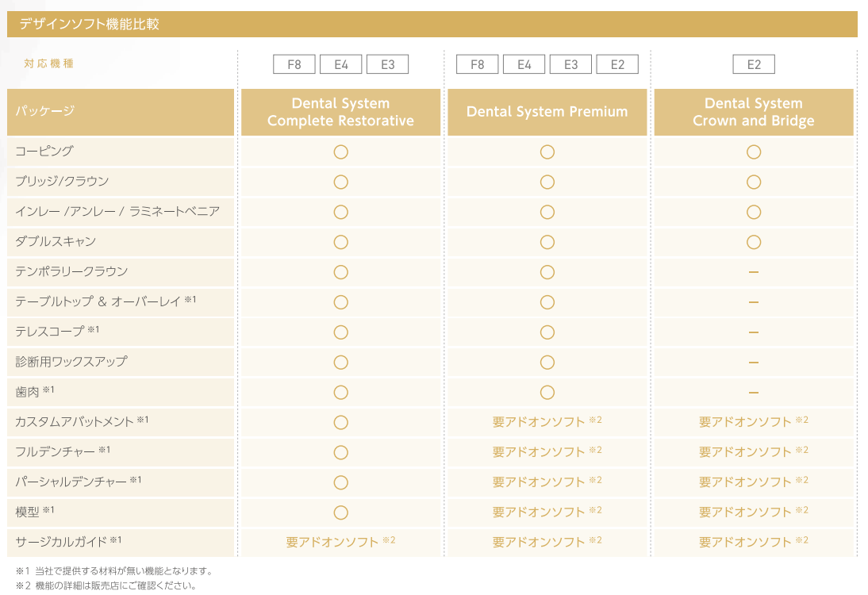Select the E3 badge above Complete Restorative

388,65
